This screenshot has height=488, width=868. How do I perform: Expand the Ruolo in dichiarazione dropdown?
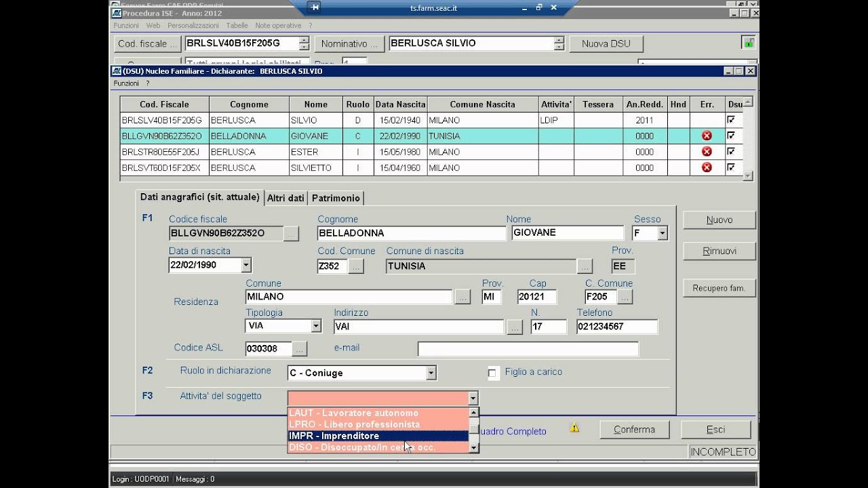pos(431,373)
